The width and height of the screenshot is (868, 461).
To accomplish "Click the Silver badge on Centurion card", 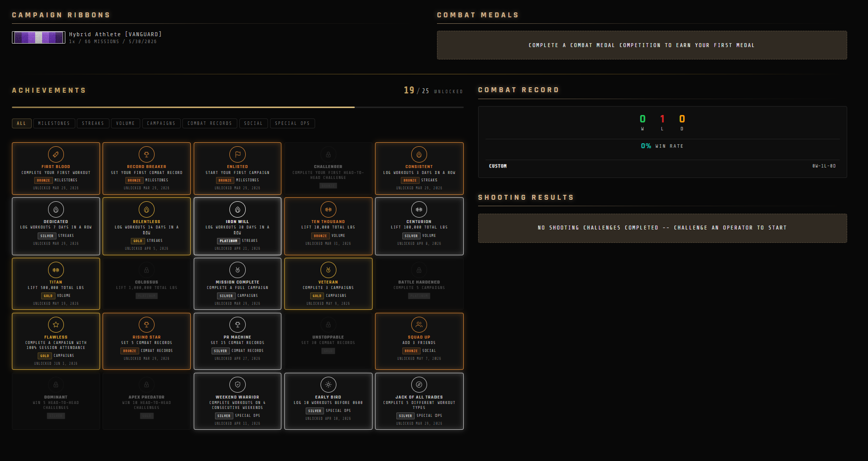I will coord(411,236).
